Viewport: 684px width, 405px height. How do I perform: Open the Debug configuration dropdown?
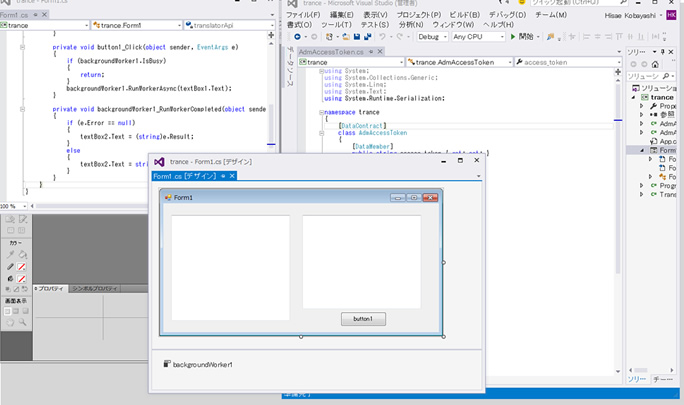point(432,37)
